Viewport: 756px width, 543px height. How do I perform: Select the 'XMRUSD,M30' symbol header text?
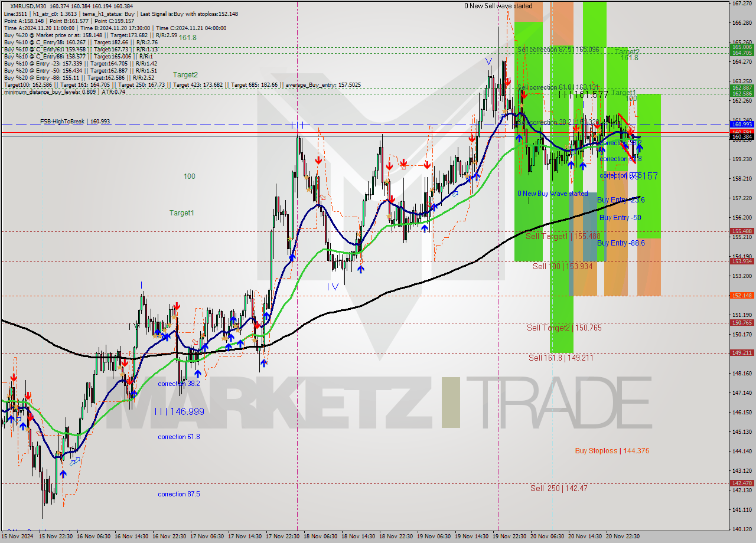[28, 6]
